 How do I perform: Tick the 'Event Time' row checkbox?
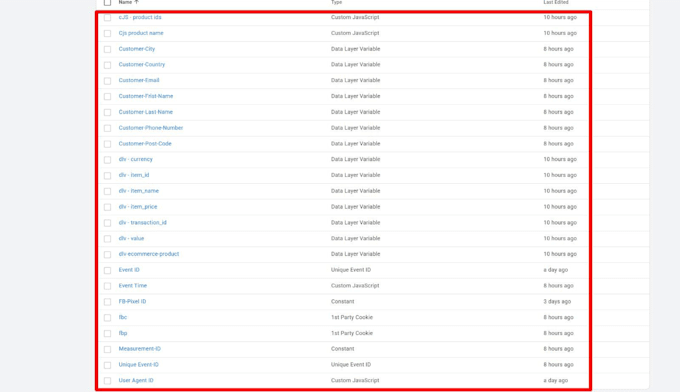click(107, 286)
